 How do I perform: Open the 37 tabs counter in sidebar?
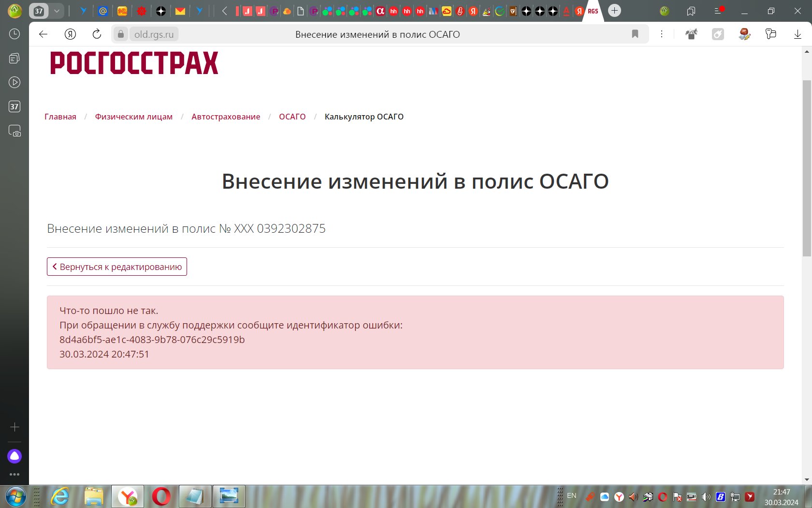[x=14, y=106]
